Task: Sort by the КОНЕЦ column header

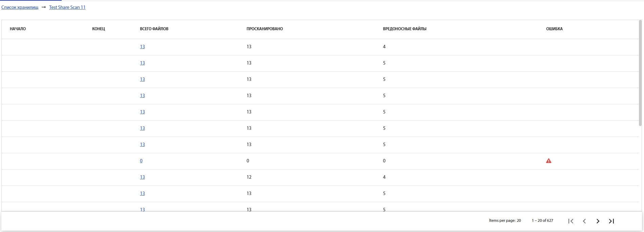Action: coord(98,29)
